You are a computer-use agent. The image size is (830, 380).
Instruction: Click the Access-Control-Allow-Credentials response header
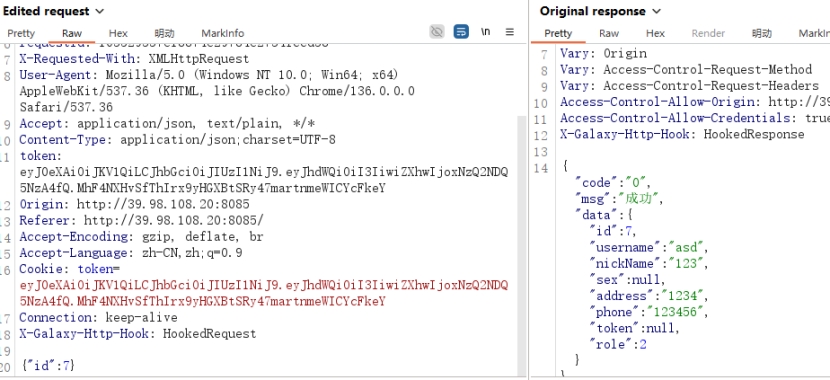pos(695,118)
